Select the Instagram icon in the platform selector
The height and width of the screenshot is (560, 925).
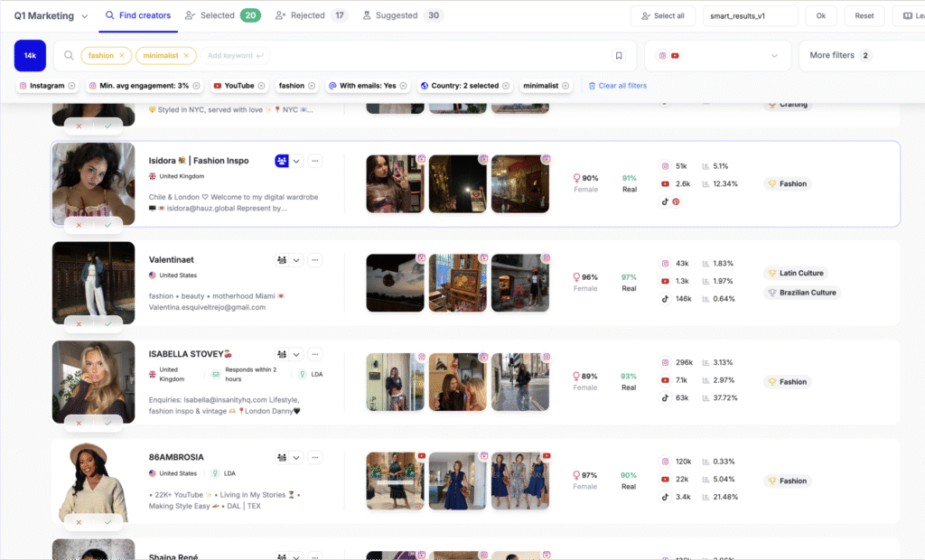662,55
